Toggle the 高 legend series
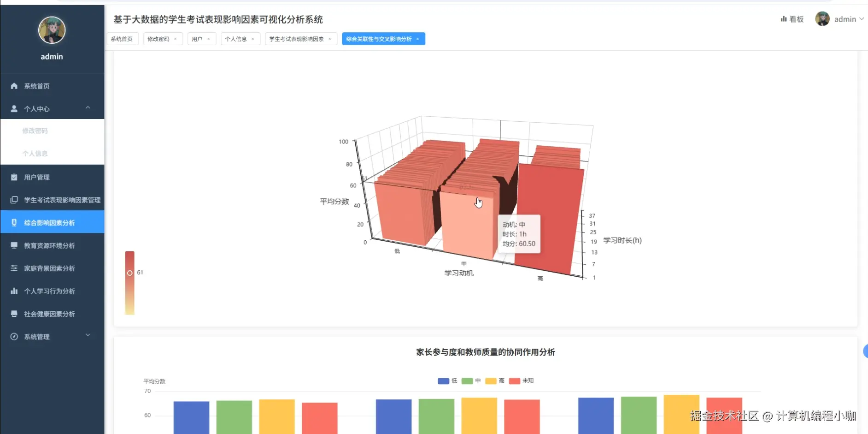The image size is (868, 434). click(x=495, y=381)
